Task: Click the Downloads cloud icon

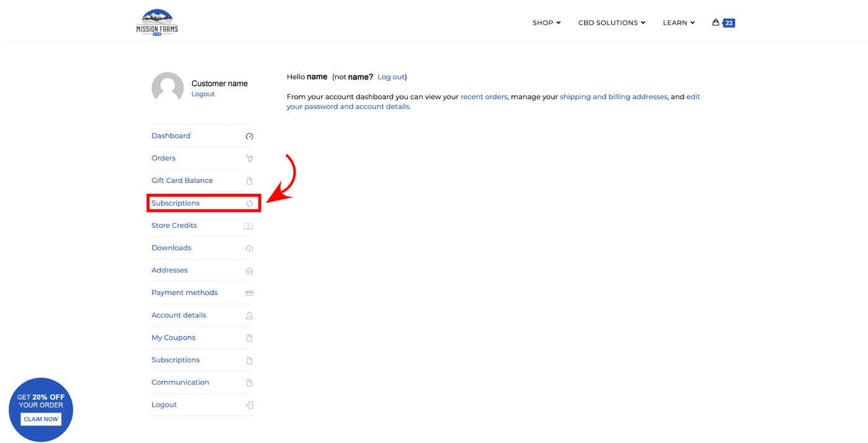Action: 249,248
